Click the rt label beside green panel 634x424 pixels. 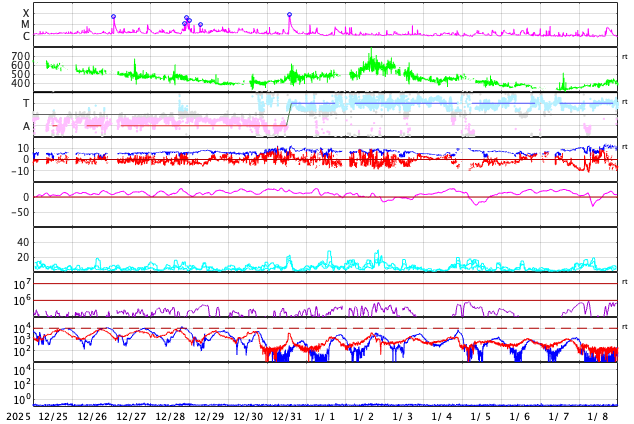pos(624,57)
